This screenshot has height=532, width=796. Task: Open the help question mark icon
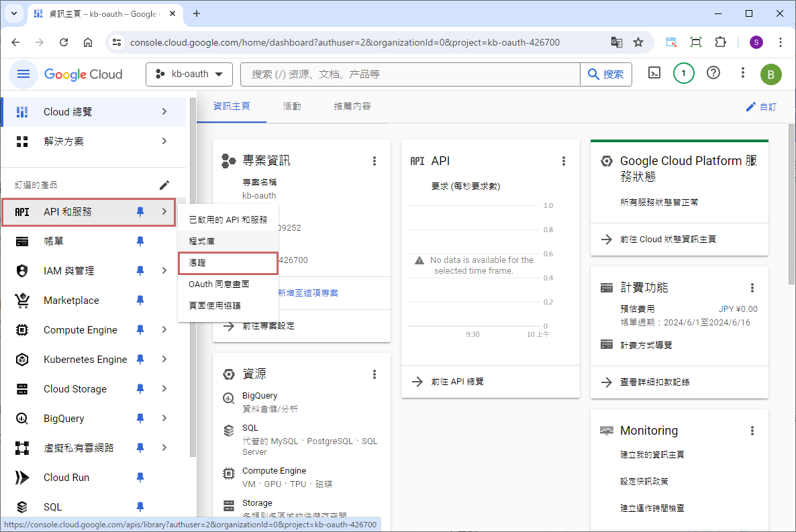coord(713,74)
